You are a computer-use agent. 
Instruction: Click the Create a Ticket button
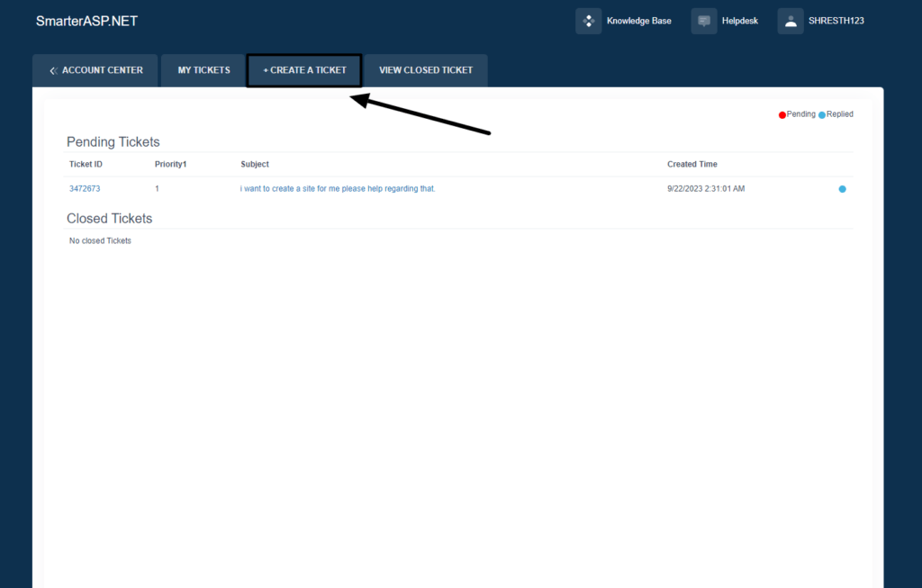(x=303, y=70)
